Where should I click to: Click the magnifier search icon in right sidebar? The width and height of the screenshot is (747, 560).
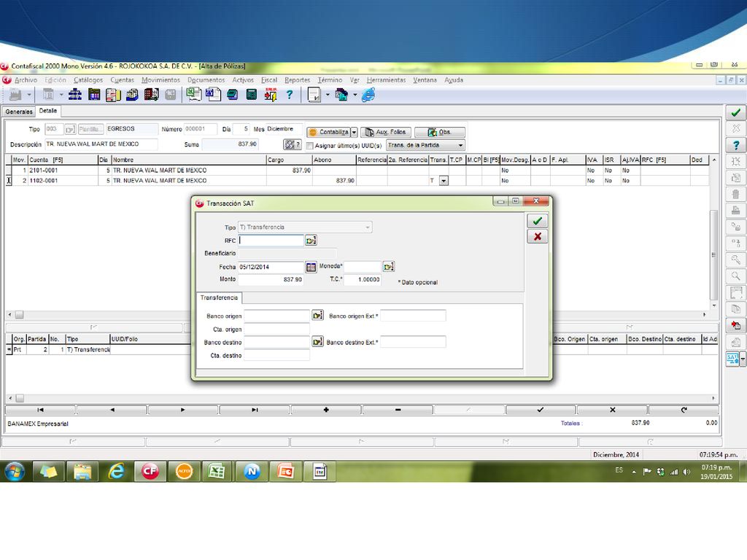(736, 276)
